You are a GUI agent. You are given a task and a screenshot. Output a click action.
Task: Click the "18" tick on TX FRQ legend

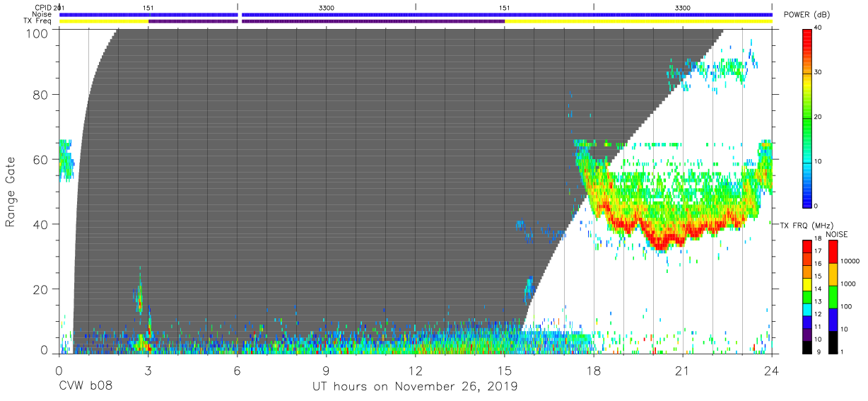click(817, 240)
